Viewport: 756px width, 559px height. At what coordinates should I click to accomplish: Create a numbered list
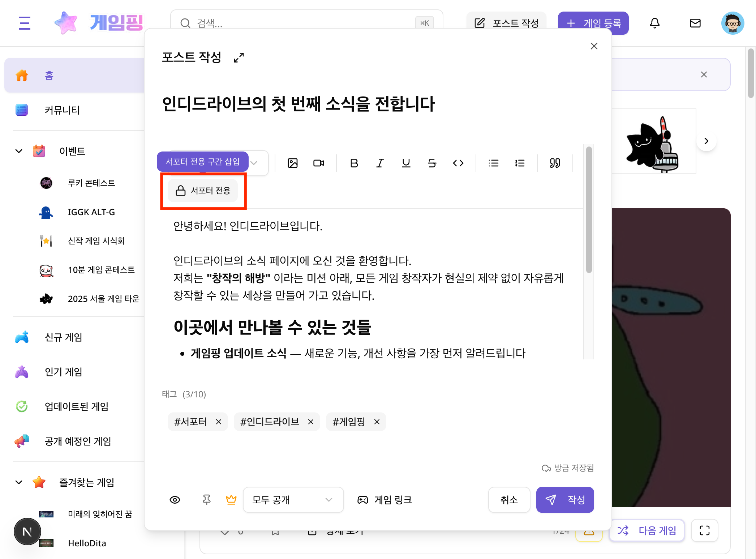tap(520, 163)
